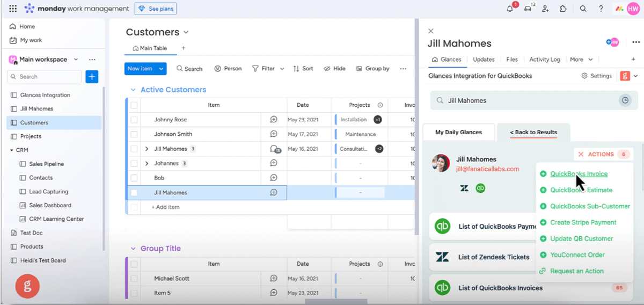
Task: Collapse the Group Title group
Action: coord(133,249)
